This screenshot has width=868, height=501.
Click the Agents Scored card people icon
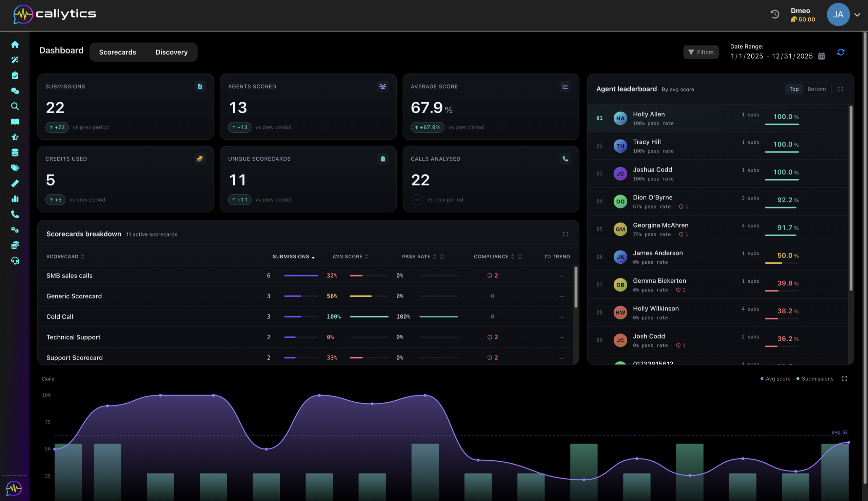click(x=383, y=86)
